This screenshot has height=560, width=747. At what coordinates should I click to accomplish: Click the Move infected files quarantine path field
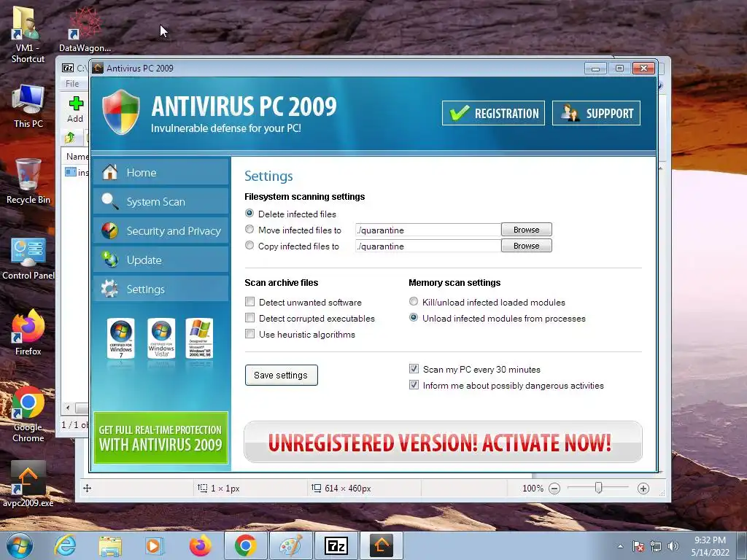click(427, 230)
